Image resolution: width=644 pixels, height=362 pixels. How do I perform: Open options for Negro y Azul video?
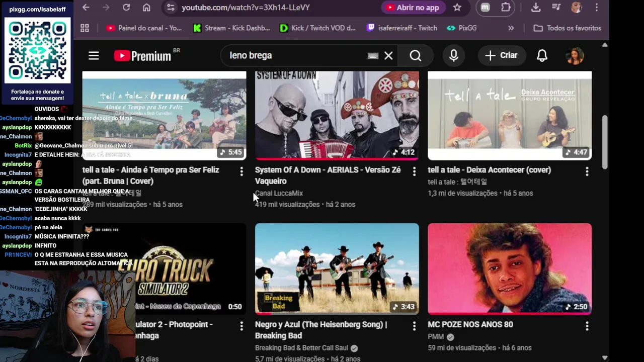414,326
